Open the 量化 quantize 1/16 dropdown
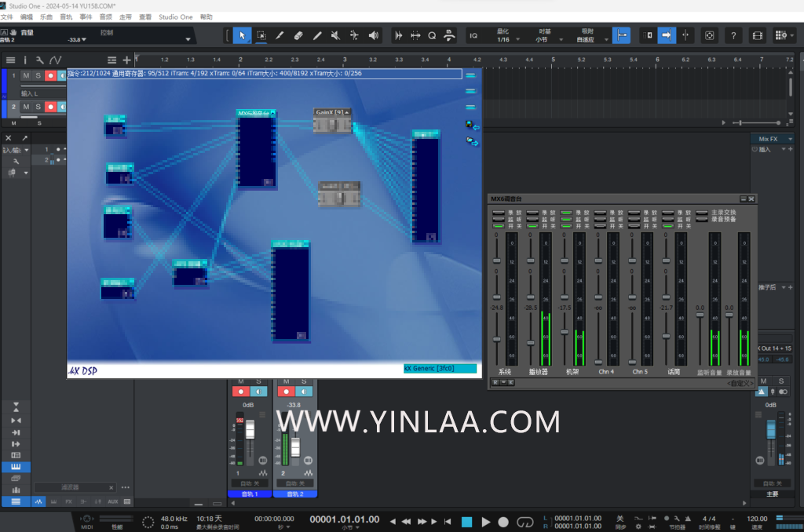 coord(502,39)
